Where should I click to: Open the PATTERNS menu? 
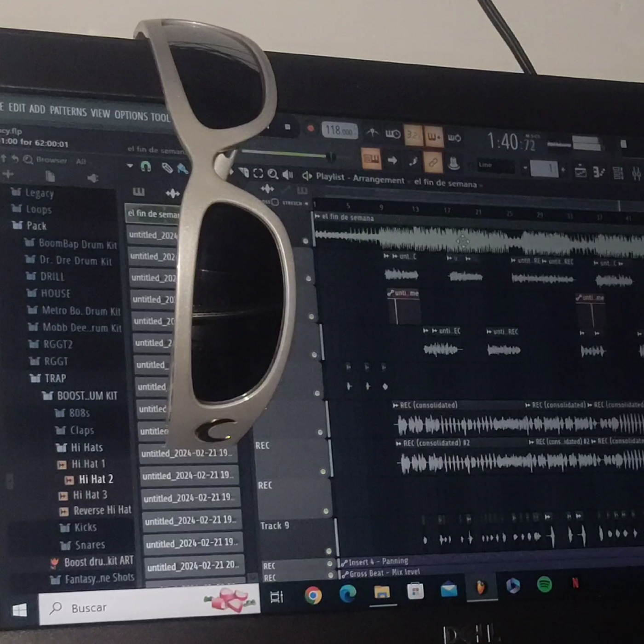[x=68, y=111]
